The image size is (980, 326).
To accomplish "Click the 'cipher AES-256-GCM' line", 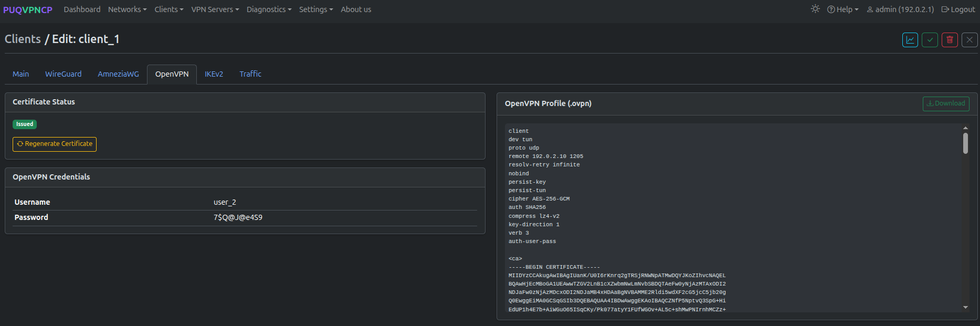I will [x=539, y=199].
